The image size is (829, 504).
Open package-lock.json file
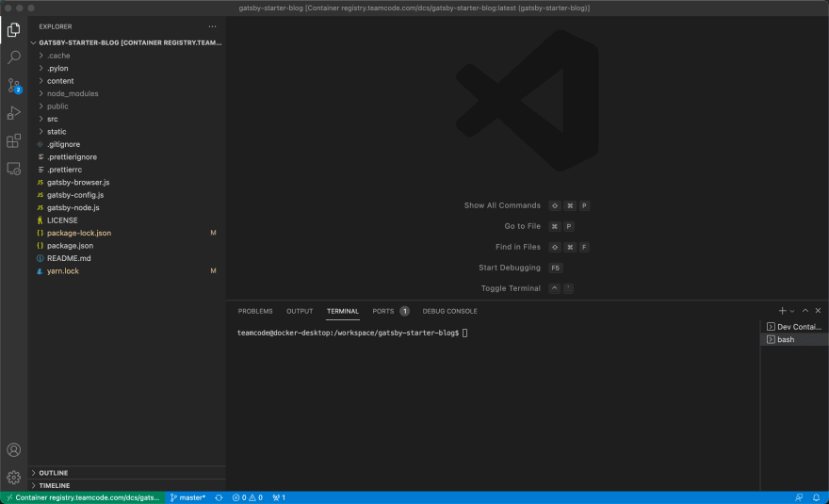tap(127, 234)
